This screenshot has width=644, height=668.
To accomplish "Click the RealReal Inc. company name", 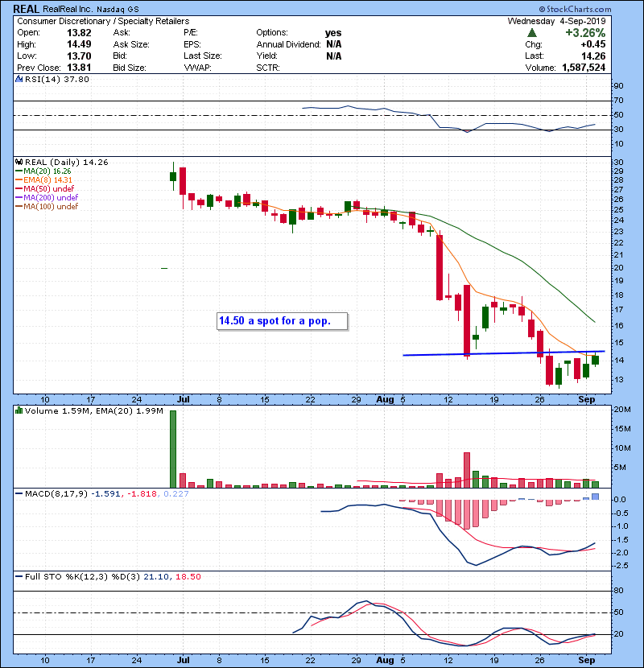I will [67, 9].
